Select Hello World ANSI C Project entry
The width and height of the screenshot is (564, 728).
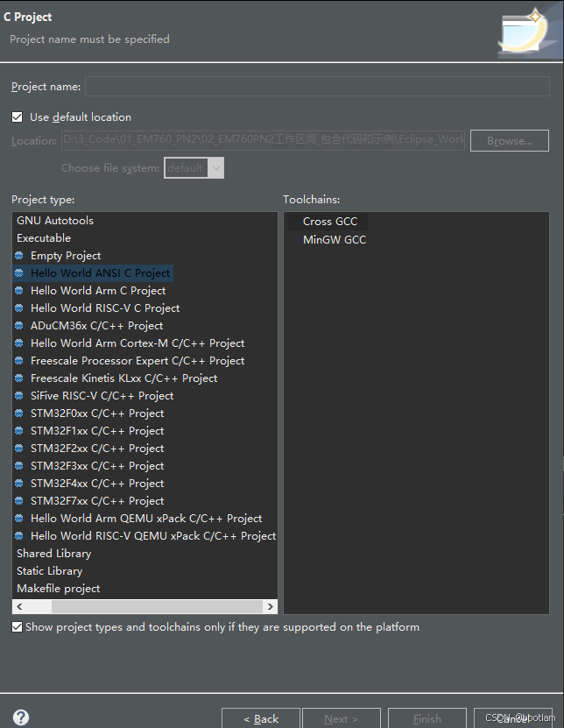pos(100,273)
